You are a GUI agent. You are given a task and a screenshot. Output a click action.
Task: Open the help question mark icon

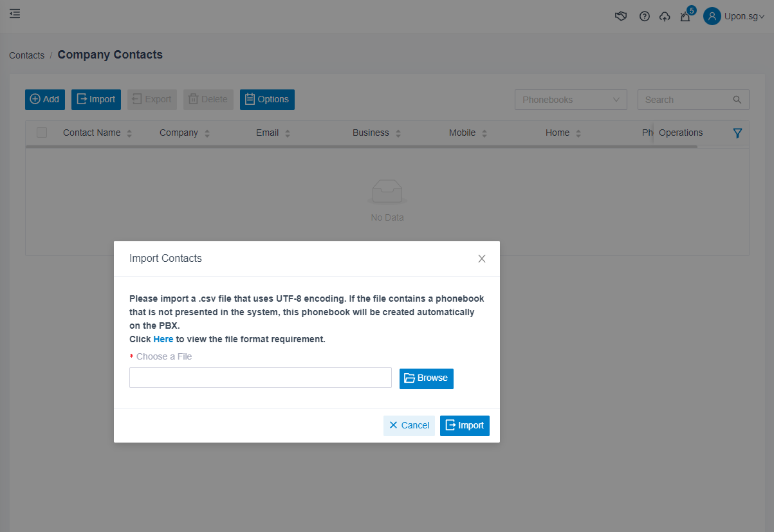[644, 17]
